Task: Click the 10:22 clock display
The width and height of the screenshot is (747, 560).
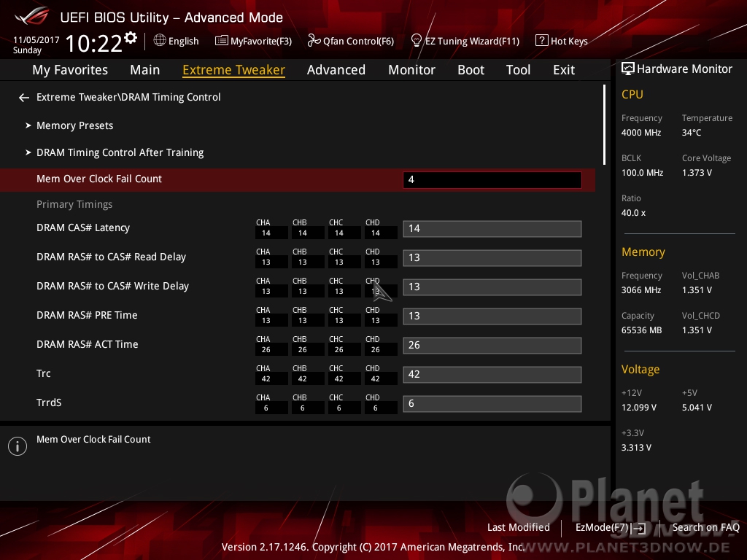Action: coord(93,44)
